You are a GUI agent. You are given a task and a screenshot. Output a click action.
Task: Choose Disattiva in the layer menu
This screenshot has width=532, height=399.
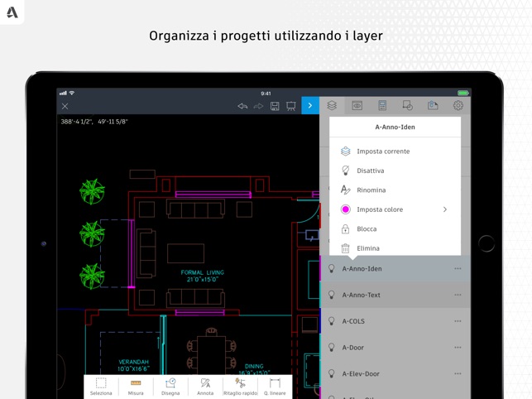(395, 171)
